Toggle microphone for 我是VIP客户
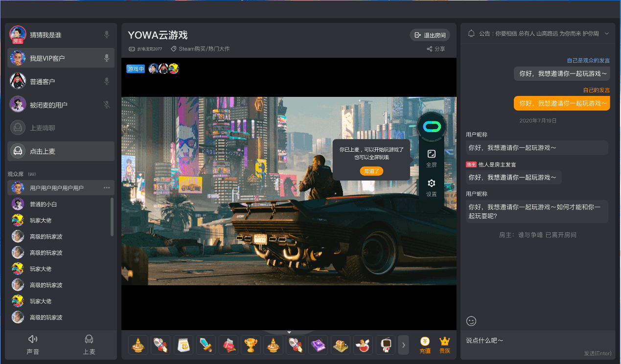Screen dimensions: 621x364 click(107, 58)
